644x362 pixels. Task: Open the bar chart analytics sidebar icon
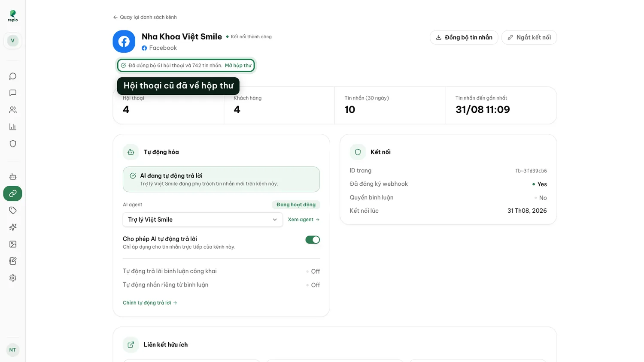point(13,127)
